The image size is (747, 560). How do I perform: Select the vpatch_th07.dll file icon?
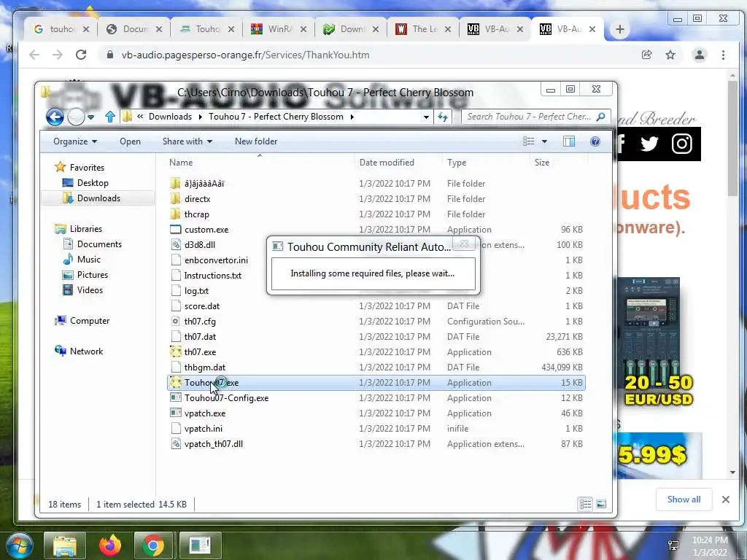point(176,444)
